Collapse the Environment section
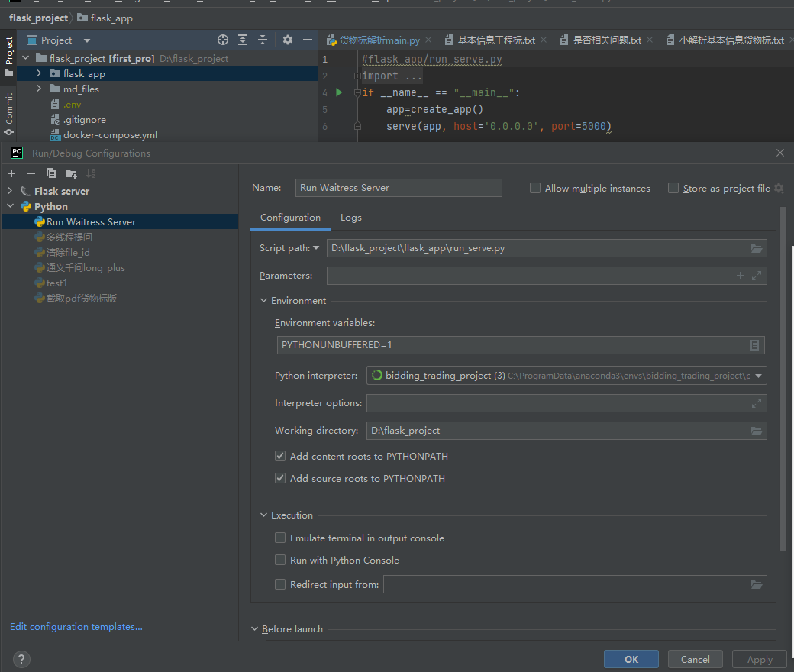This screenshot has width=794, height=672. click(264, 301)
